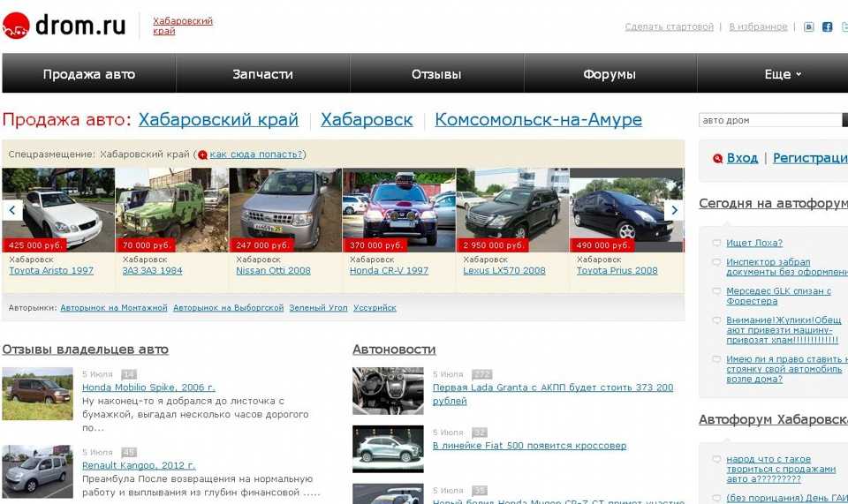Open Honda Mobilio Spike, 2006 г. review
Screen dimensions: 848x504
[x=148, y=387]
